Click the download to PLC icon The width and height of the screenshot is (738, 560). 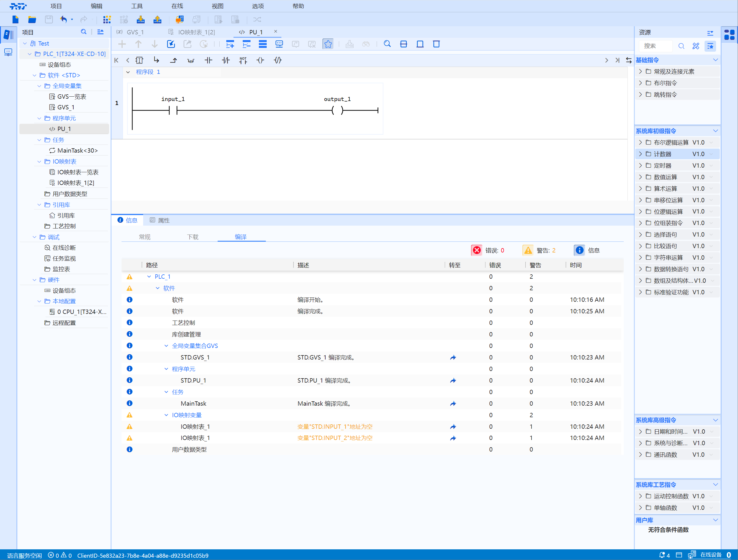point(141,20)
